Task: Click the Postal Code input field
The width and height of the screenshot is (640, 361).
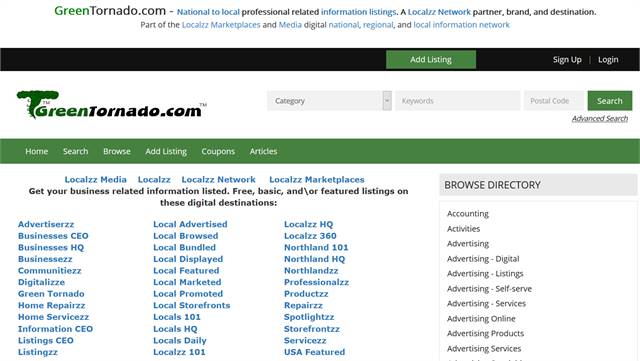Action: pyautogui.click(x=554, y=101)
